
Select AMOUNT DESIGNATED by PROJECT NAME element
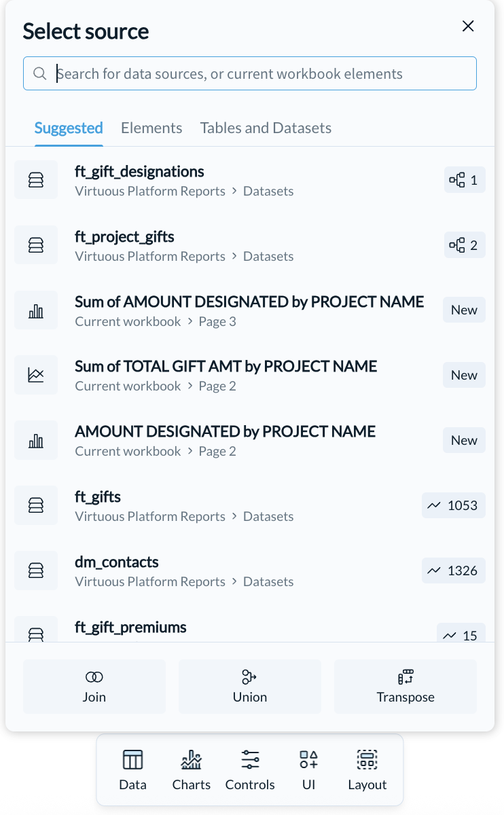(x=250, y=440)
